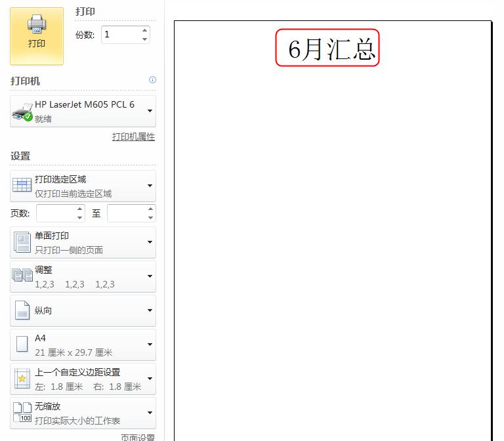Expand the 调整 collation dropdown
The image size is (504, 441).
(x=83, y=276)
